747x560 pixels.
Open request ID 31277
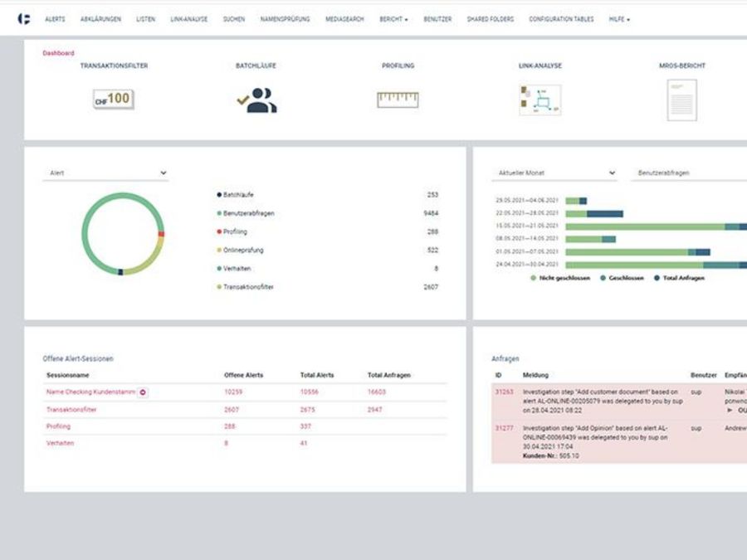coord(504,428)
